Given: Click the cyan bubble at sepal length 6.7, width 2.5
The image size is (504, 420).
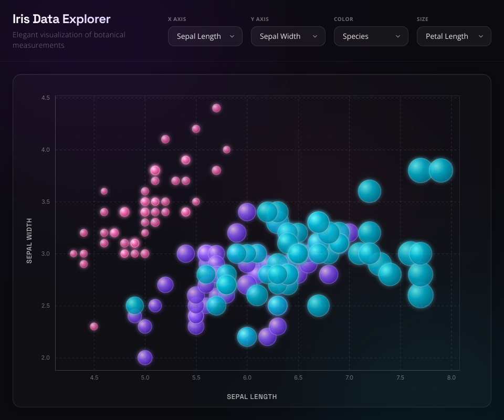Looking at the screenshot, I should point(319,306).
